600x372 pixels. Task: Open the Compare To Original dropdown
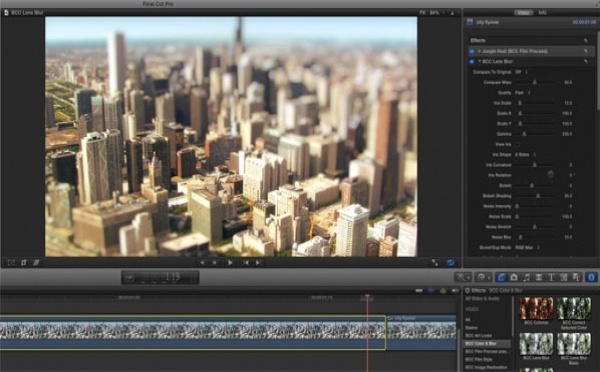pyautogui.click(x=521, y=72)
